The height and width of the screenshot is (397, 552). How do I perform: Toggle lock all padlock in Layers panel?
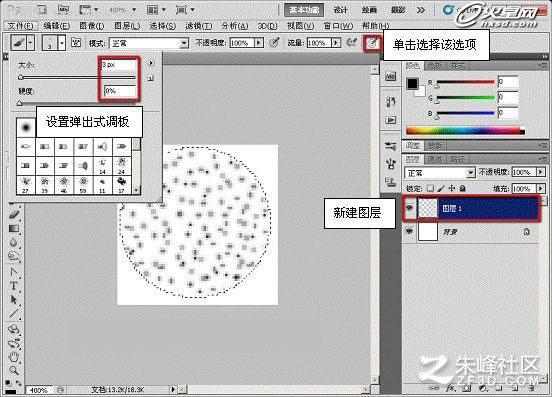pyautogui.click(x=463, y=188)
